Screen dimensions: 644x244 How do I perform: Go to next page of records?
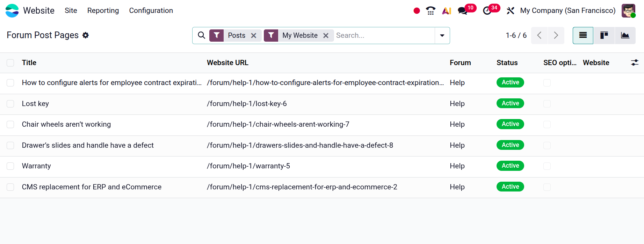[556, 35]
